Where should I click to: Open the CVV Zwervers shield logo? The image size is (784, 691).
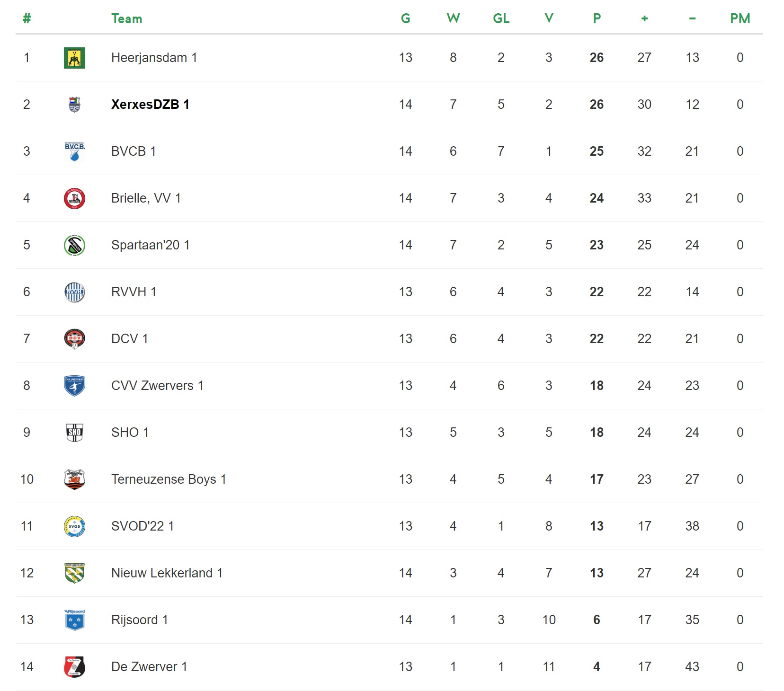tap(74, 386)
